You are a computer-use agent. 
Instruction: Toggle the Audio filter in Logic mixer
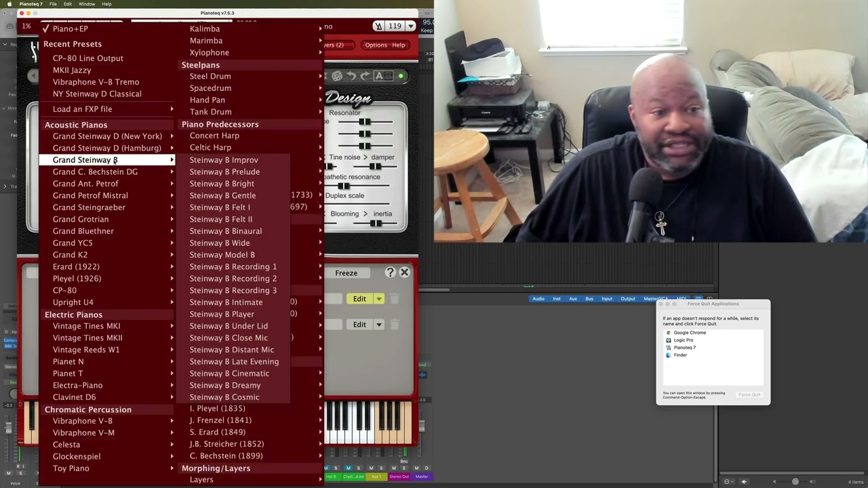click(538, 299)
